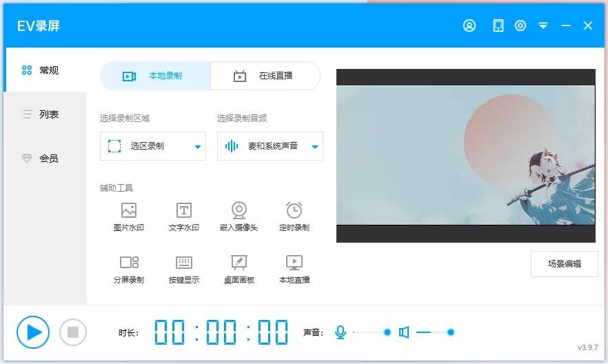Click the EV录屏 title text
608x364 pixels.
39,26
